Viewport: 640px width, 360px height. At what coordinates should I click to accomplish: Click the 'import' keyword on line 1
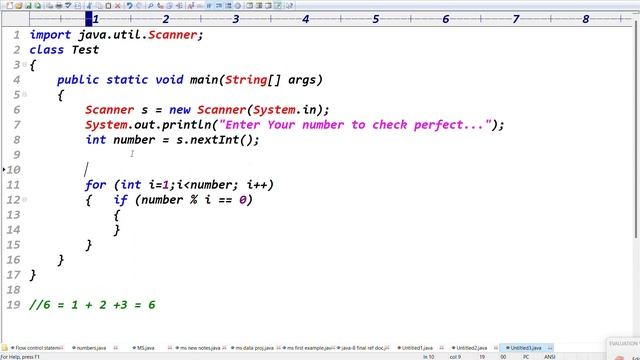coord(50,35)
